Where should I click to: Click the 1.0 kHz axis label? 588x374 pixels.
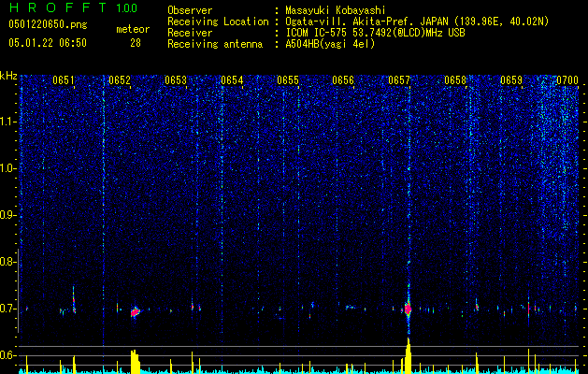coord(8,168)
